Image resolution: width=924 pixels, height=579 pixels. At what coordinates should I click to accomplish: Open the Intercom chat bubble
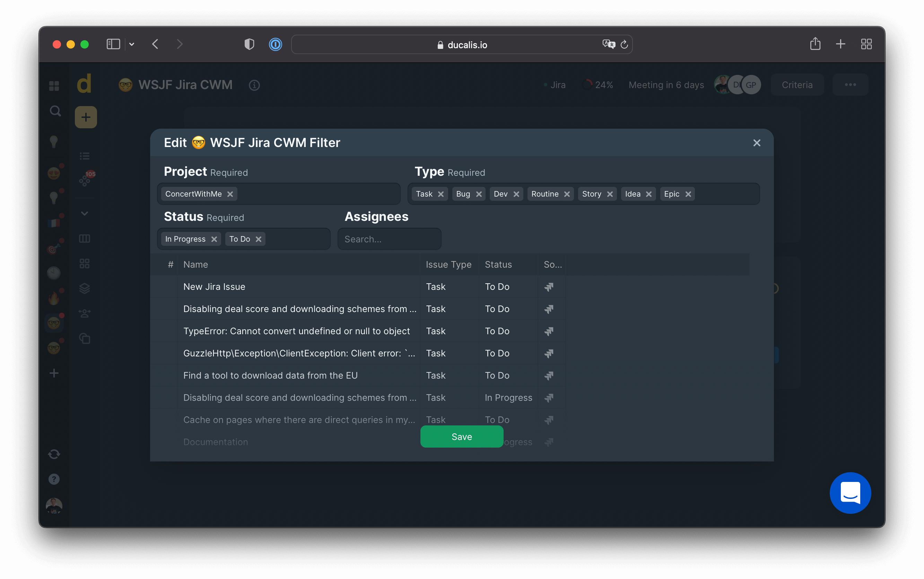850,493
